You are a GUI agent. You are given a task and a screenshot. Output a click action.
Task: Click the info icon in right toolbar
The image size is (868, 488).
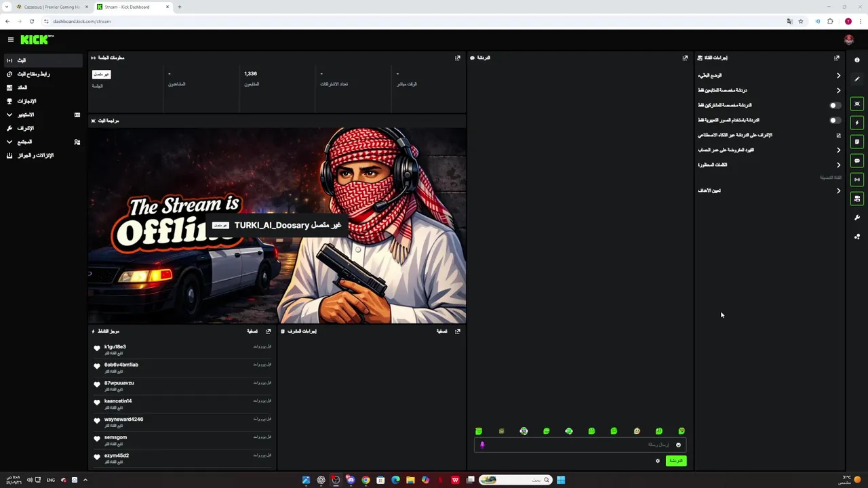(857, 60)
